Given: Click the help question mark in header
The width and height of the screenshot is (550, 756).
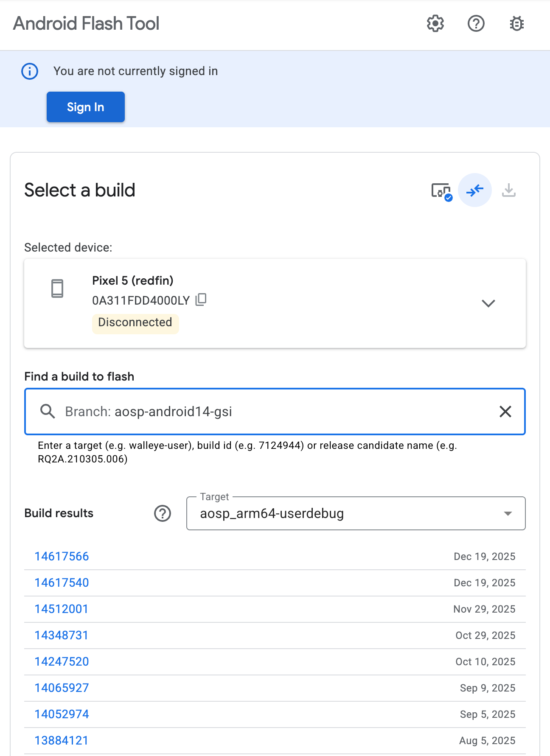Looking at the screenshot, I should 476,24.
